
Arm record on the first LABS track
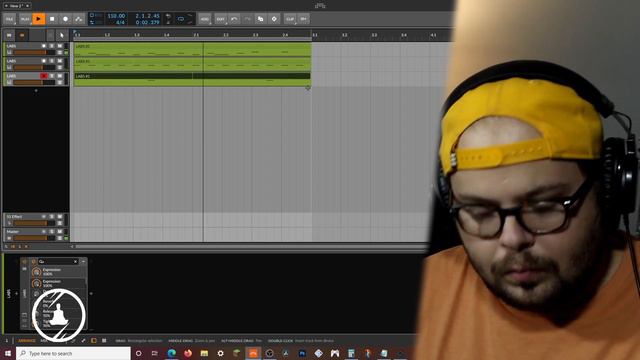tap(44, 46)
